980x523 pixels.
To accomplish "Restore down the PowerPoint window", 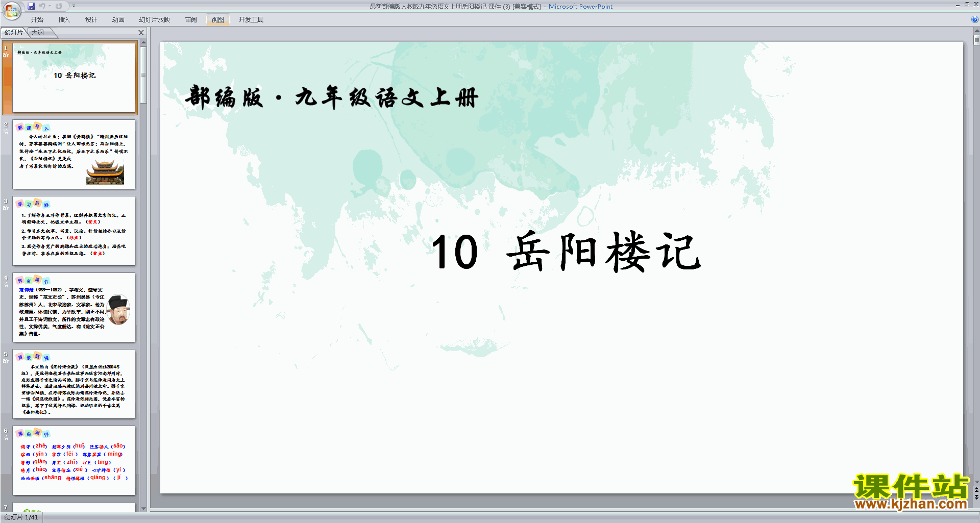I will 967,4.
